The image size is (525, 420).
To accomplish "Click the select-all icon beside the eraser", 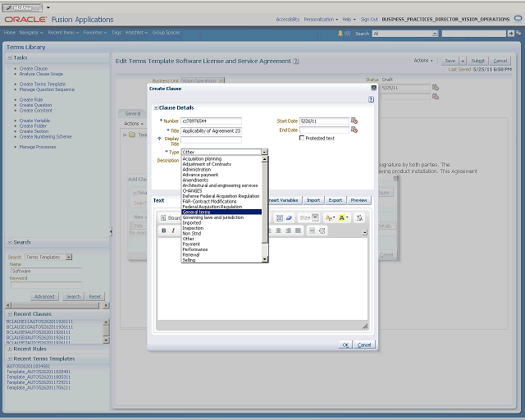I will 279,217.
